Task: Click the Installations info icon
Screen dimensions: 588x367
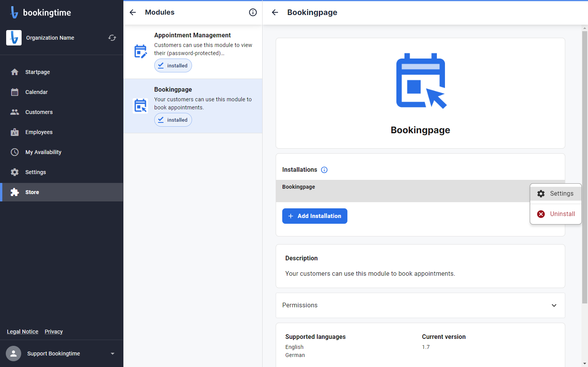Action: 324,170
